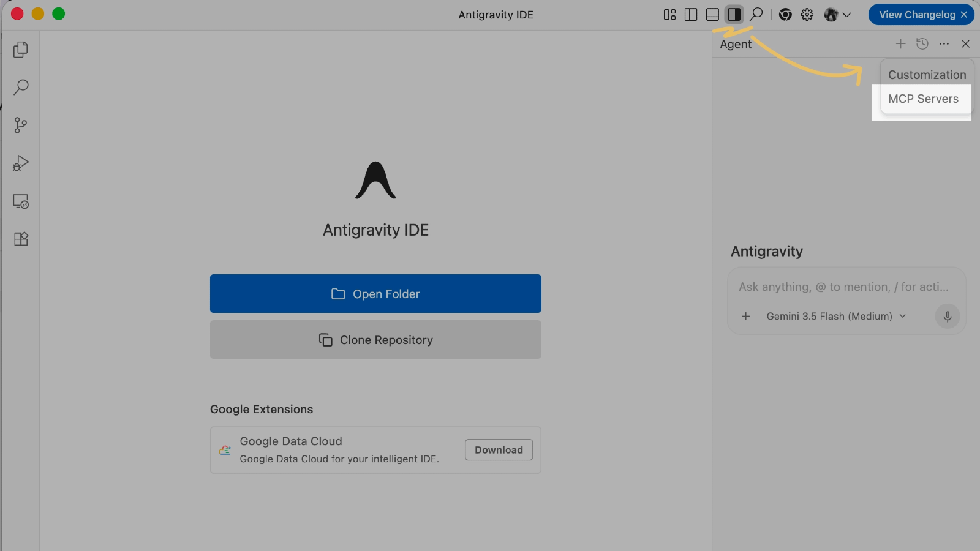Open the Gemini 3.5 Flash model dropdown

[836, 316]
